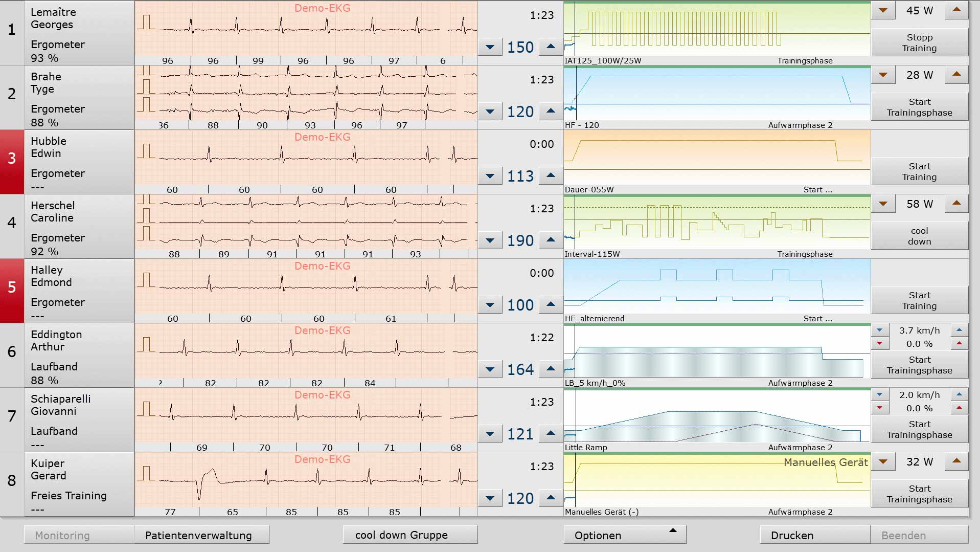Screen dimensions: 980x552
Task: Start Training for Halley Edmond
Action: tap(919, 300)
